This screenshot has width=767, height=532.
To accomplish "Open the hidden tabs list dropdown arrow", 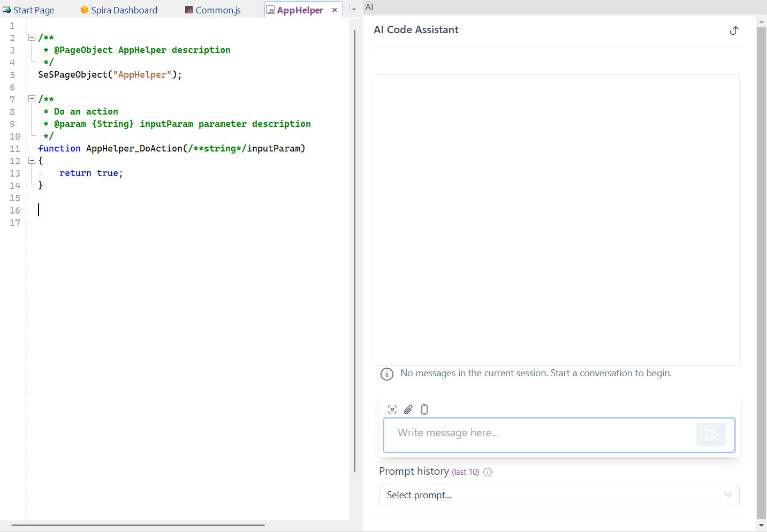I will pos(353,9).
